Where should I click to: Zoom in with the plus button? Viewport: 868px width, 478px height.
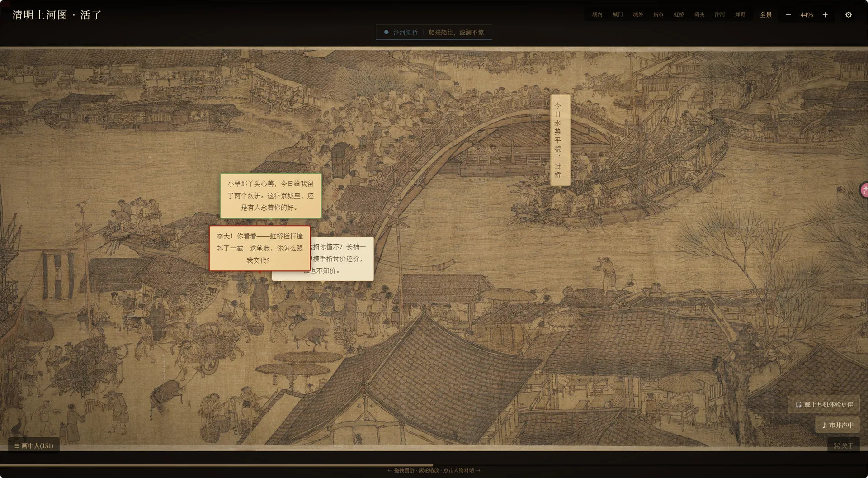825,15
